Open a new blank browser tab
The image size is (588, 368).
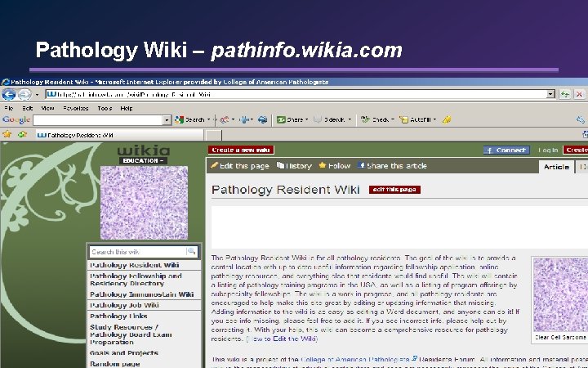214,135
